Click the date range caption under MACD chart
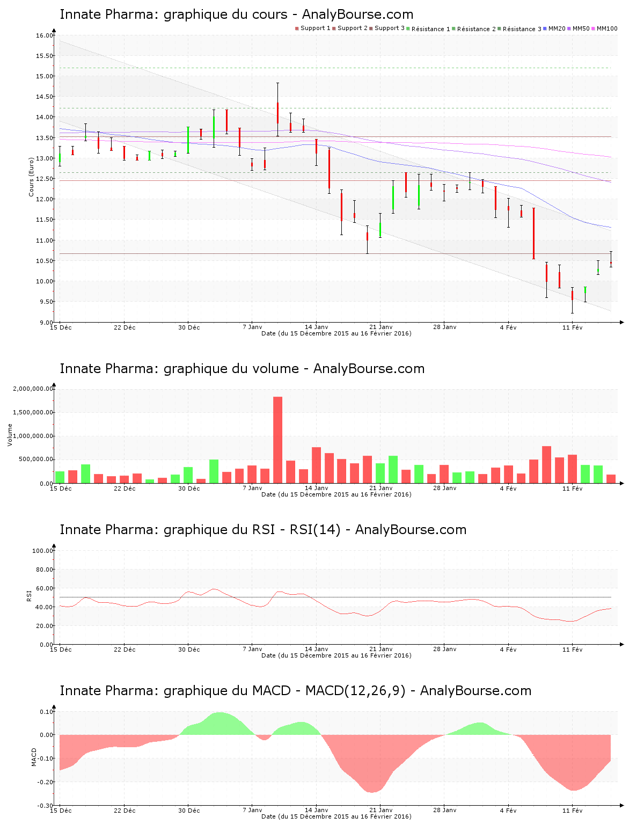Screen dimensions: 644x832 tap(336, 816)
